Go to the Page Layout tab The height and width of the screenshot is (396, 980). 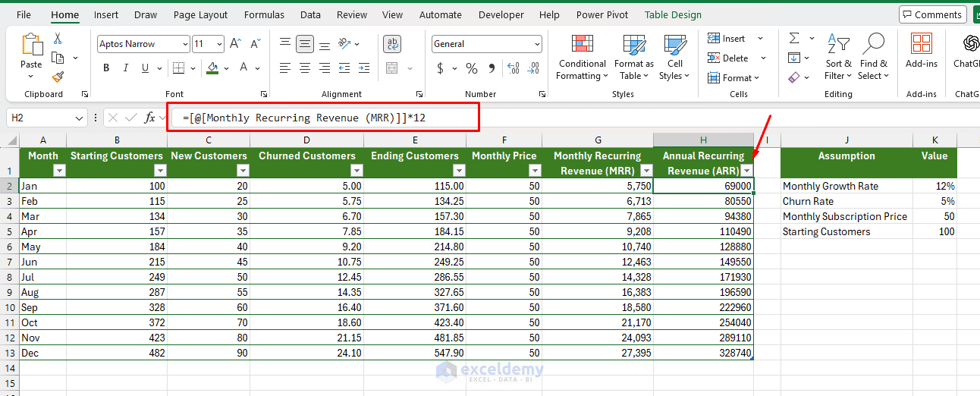(200, 14)
